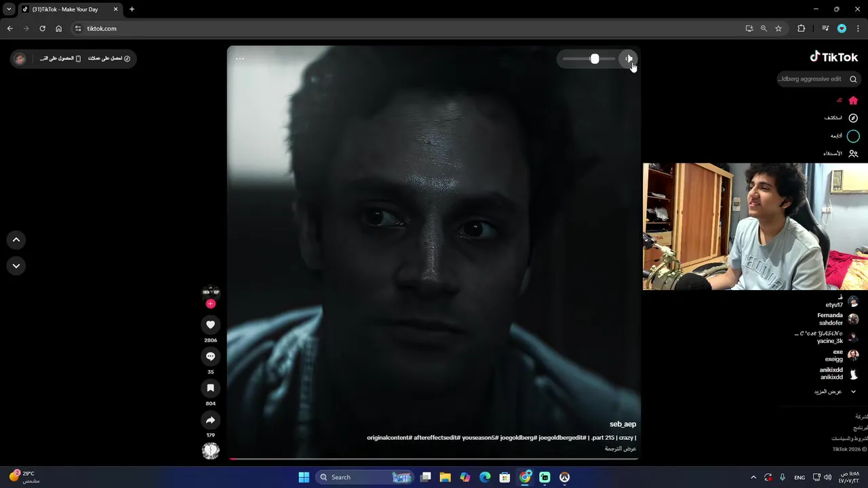Bookmark the video with the favorites icon
This screenshot has width=868, height=488.
pos(210,388)
